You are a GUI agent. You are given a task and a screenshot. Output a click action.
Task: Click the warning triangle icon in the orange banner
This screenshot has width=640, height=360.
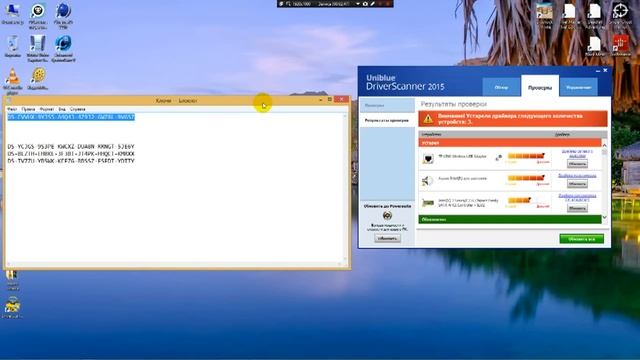pos(428,119)
